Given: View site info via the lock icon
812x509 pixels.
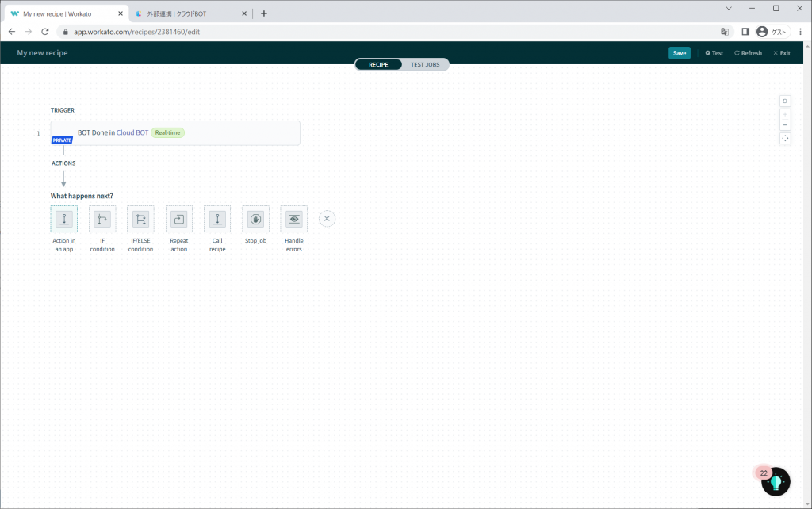Looking at the screenshot, I should [x=65, y=32].
